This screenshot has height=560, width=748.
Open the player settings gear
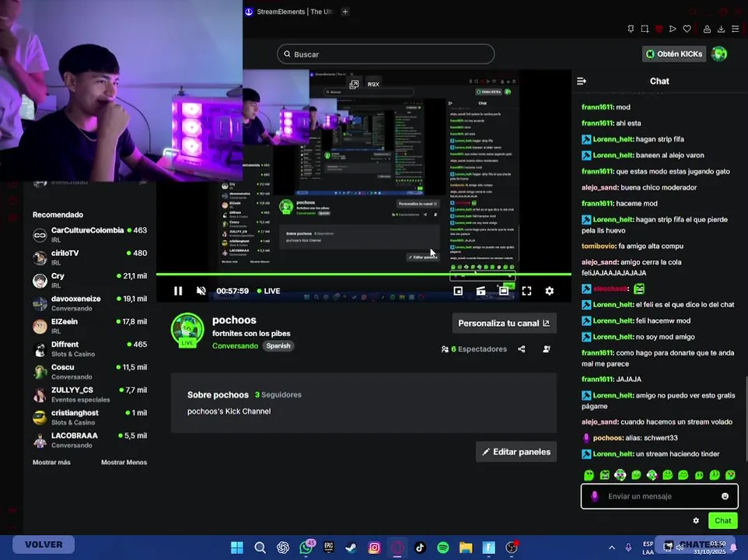tap(550, 291)
